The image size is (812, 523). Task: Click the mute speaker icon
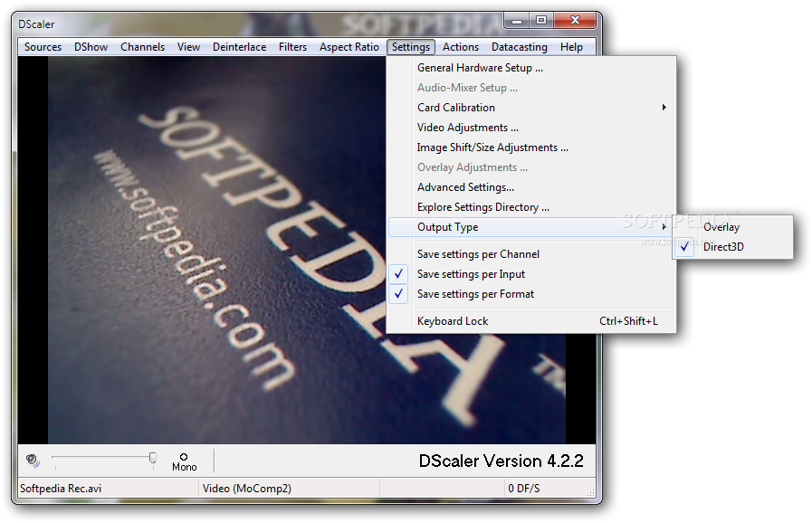(x=33, y=460)
